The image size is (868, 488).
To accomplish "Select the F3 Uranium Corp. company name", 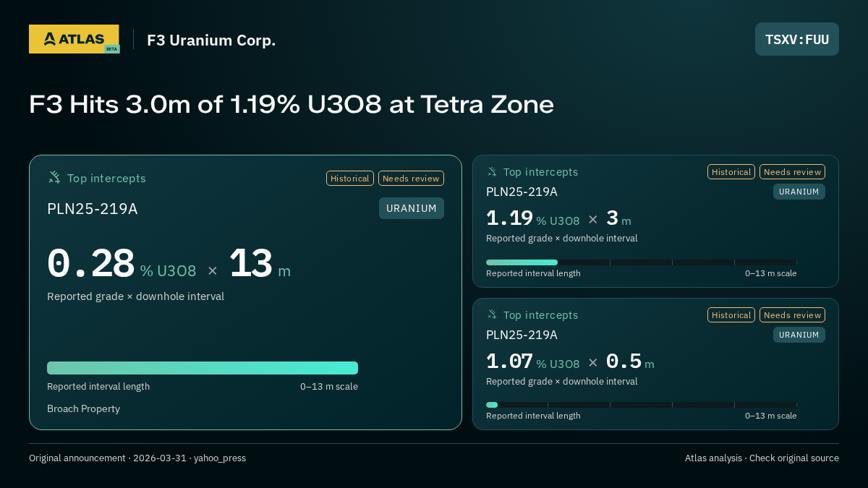I will point(211,40).
